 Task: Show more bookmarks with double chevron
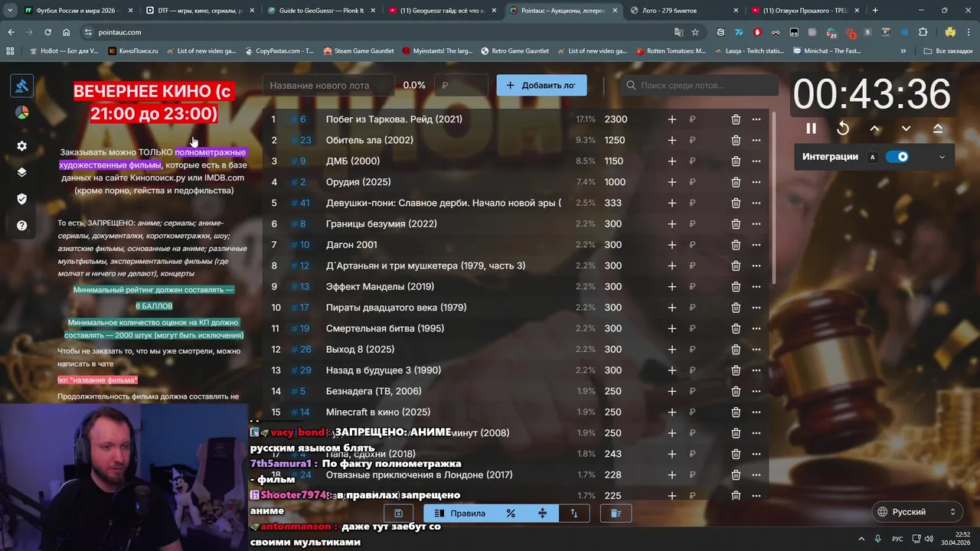coord(903,51)
